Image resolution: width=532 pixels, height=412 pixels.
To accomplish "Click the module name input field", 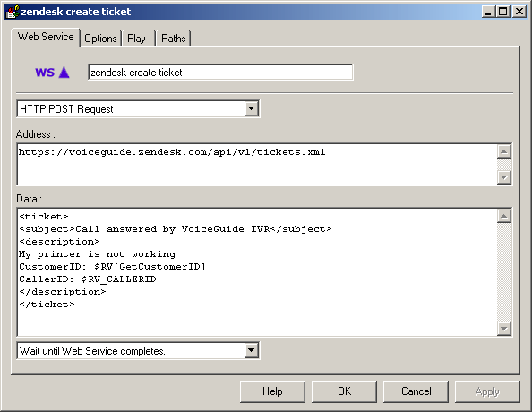I will tap(220, 73).
